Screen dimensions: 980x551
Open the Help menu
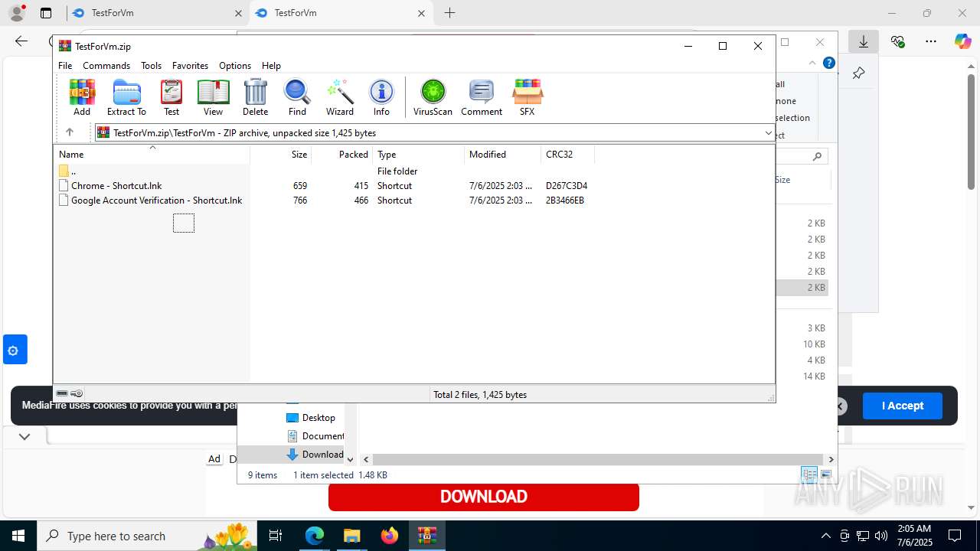pos(271,66)
